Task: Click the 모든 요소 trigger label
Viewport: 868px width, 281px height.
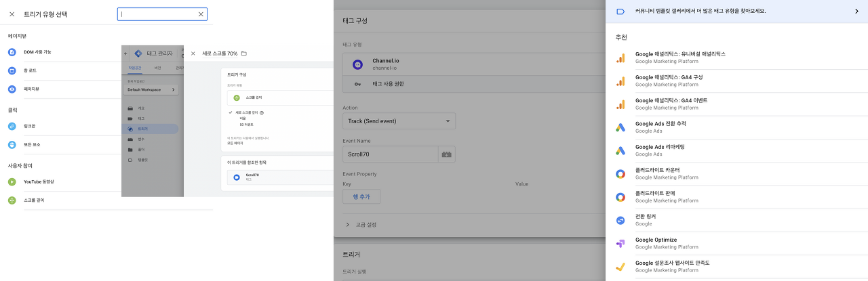Action: coord(32,144)
